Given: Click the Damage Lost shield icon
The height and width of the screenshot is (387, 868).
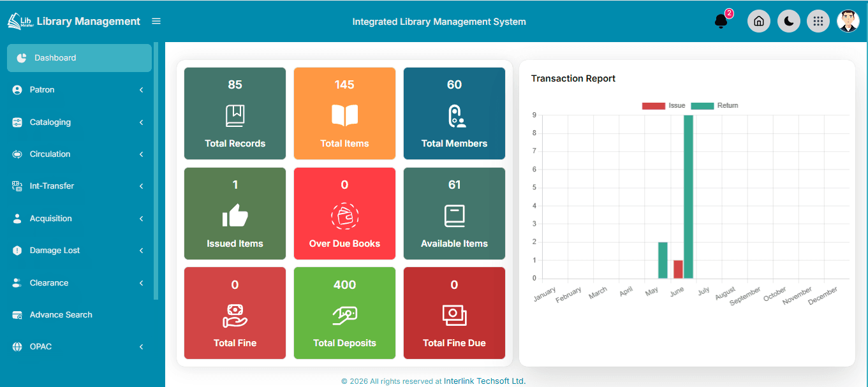Looking at the screenshot, I should (17, 251).
